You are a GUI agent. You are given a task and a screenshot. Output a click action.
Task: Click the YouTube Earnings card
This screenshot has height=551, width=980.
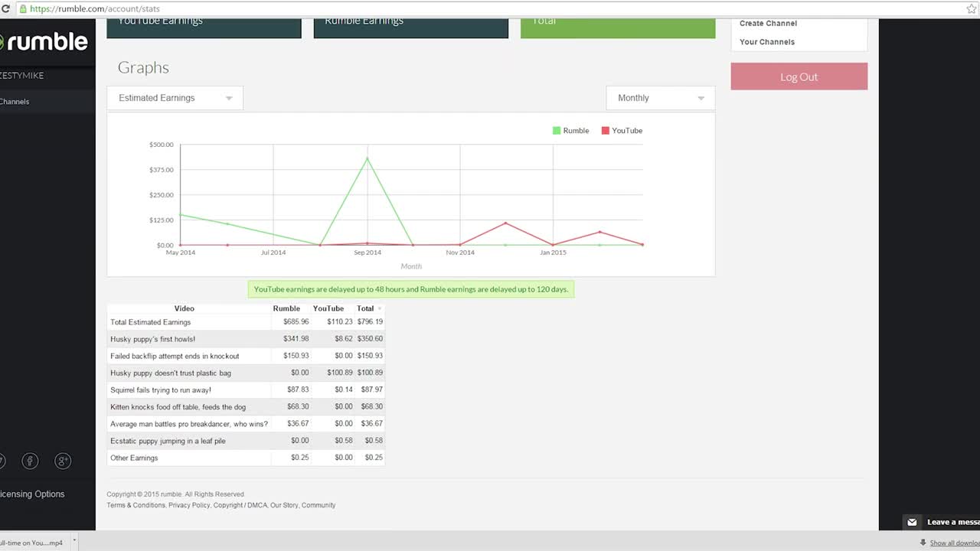pyautogui.click(x=204, y=28)
